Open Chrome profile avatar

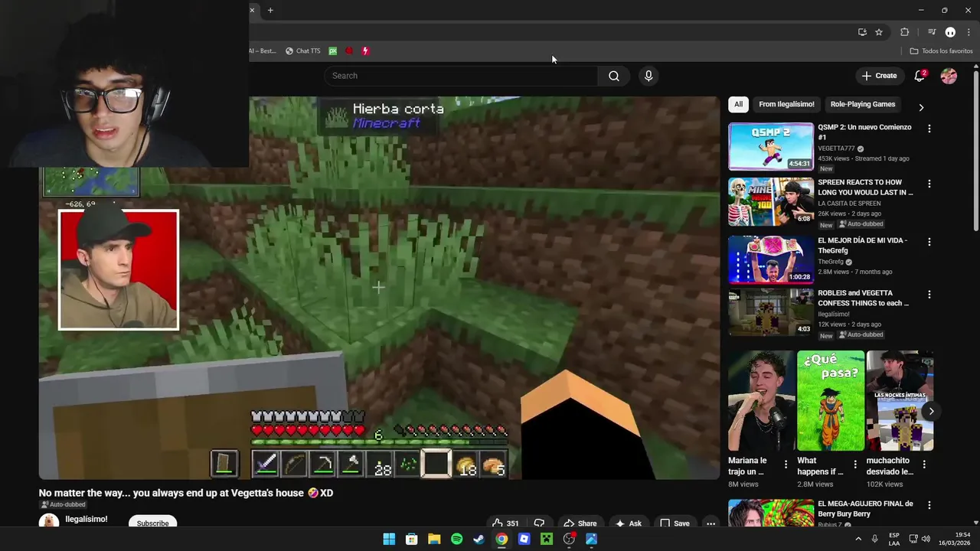coord(950,32)
